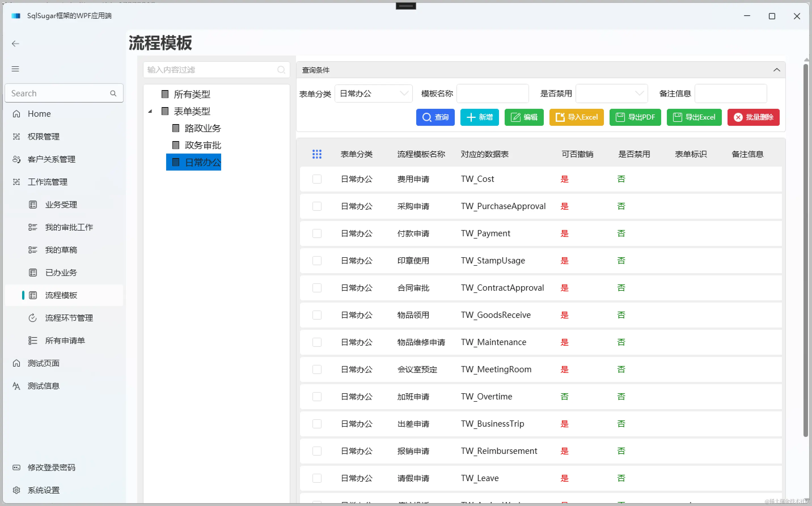Image resolution: width=812 pixels, height=506 pixels.
Task: Click the back arrow icon
Action: 15,44
